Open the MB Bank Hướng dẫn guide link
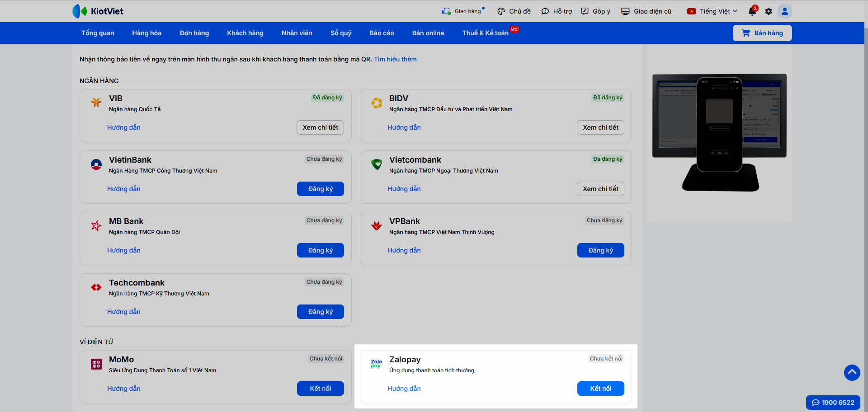 [x=124, y=250]
